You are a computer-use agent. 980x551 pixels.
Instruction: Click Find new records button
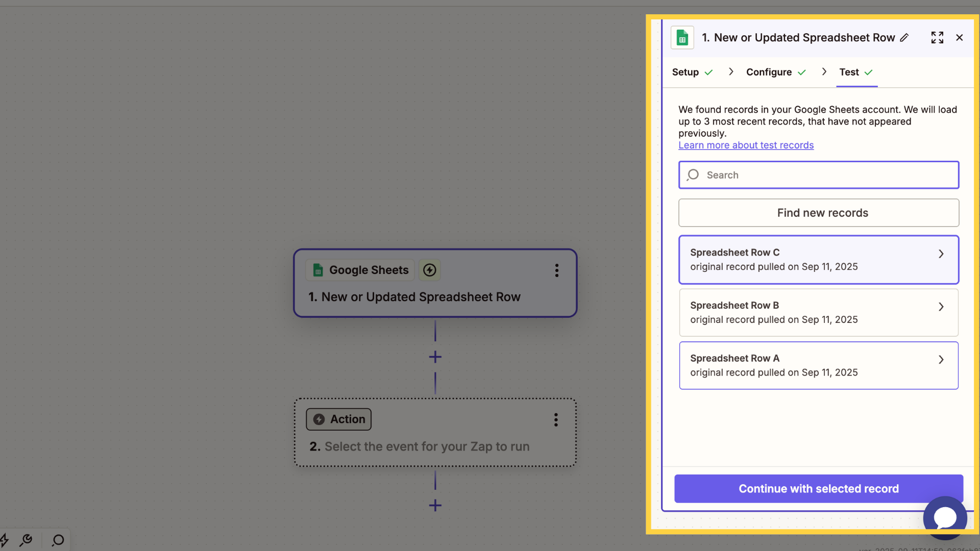pos(819,213)
